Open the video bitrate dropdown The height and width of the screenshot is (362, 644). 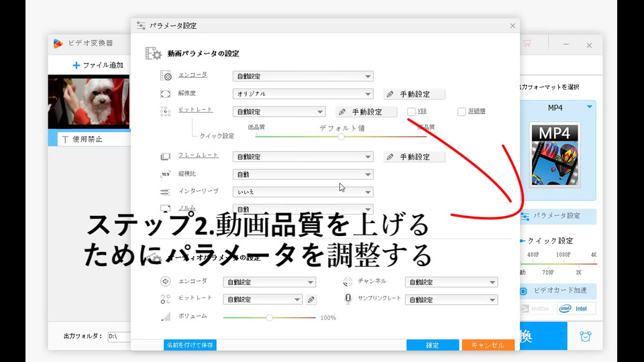click(x=279, y=112)
